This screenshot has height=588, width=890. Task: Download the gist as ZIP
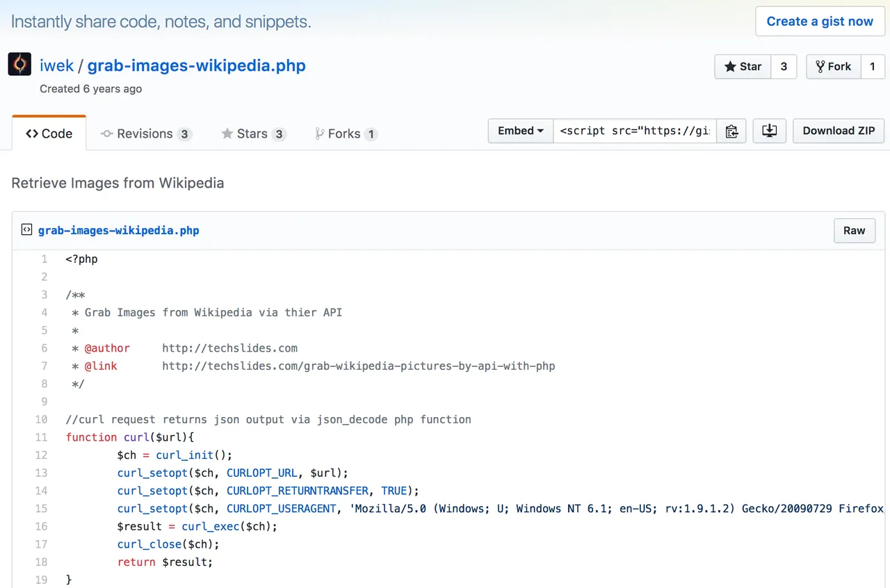tap(839, 131)
